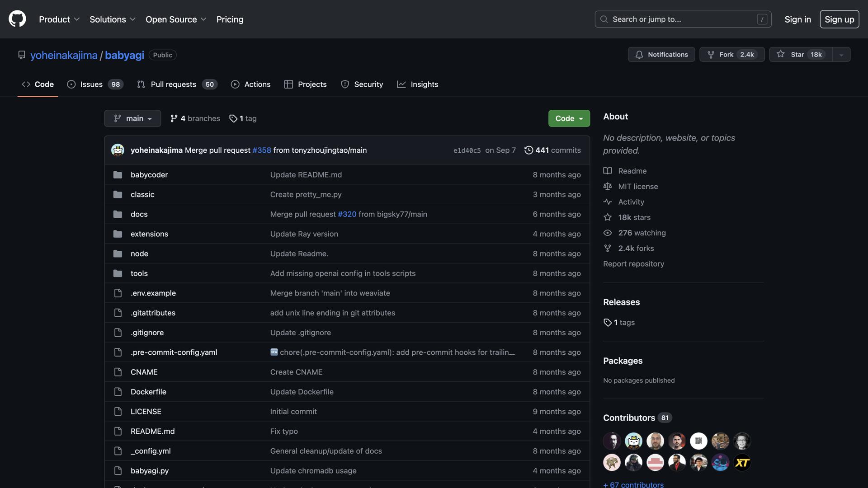This screenshot has height=488, width=868.
Task: Expand the Product menu in header
Action: (59, 19)
